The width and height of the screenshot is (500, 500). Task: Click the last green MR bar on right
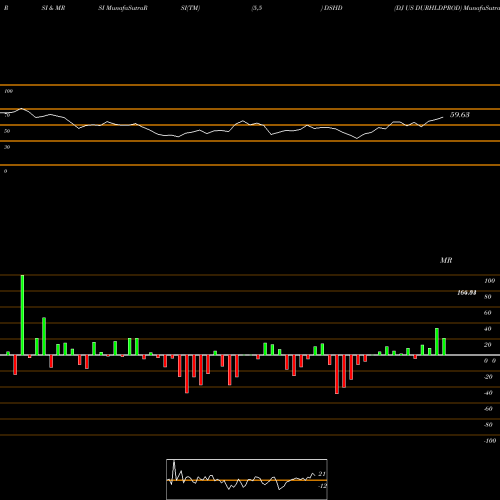(444, 347)
